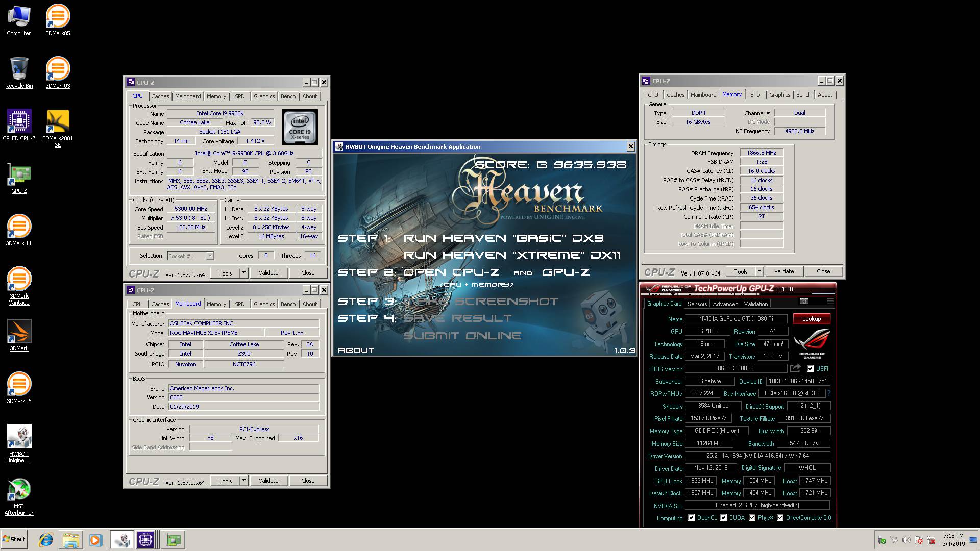
Task: Toggle the UEFI checkbox in GPU-Z
Action: coord(811,369)
